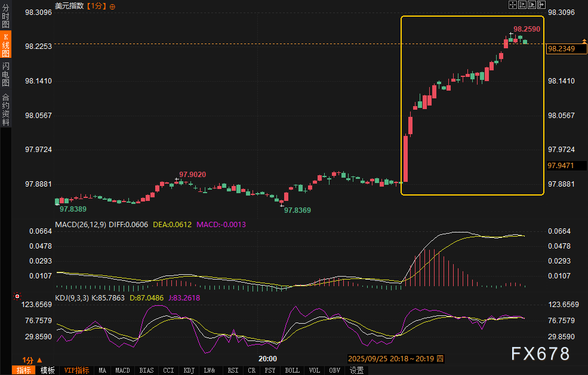The height and width of the screenshot is (375, 588).
Task: Open the 合约资料 side tab
Action: click(x=5, y=109)
